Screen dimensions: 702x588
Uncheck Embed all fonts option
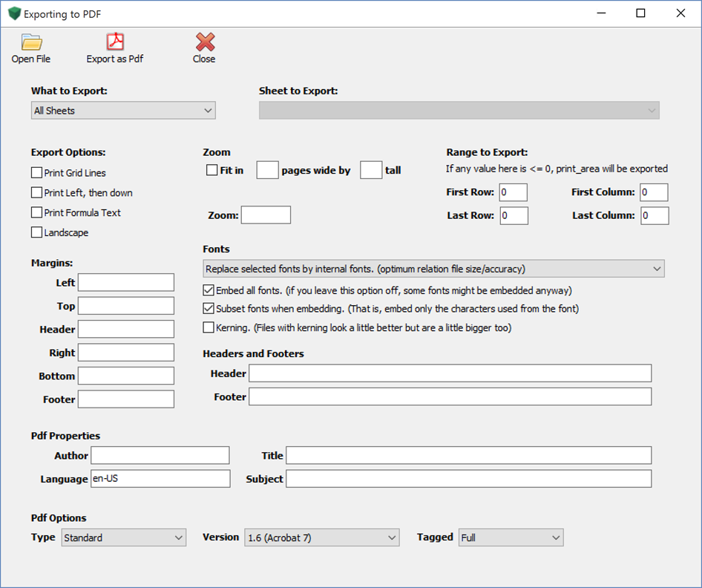[x=209, y=290]
